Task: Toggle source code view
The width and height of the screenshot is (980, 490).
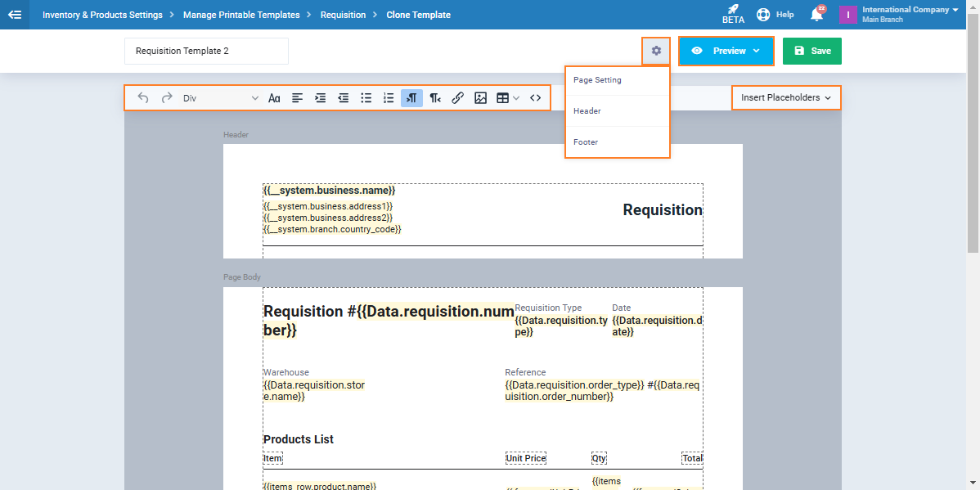Action: (536, 98)
